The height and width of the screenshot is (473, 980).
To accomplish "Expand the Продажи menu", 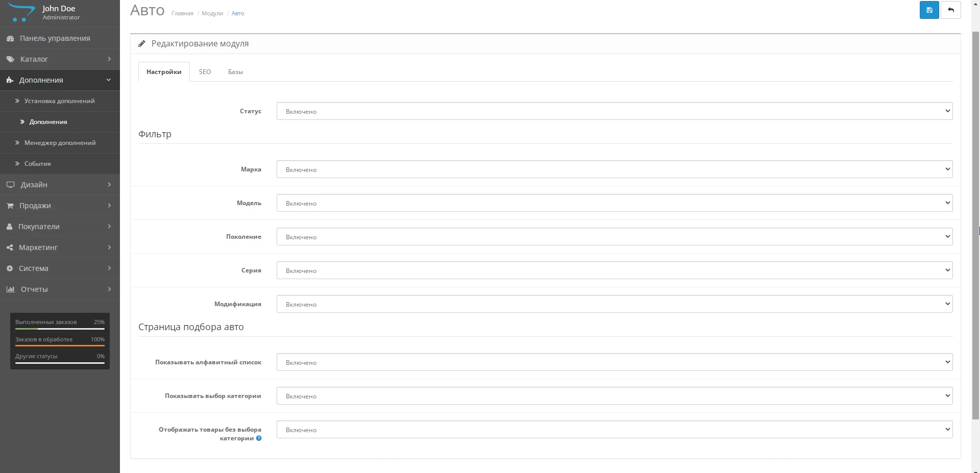I will pyautogui.click(x=60, y=206).
